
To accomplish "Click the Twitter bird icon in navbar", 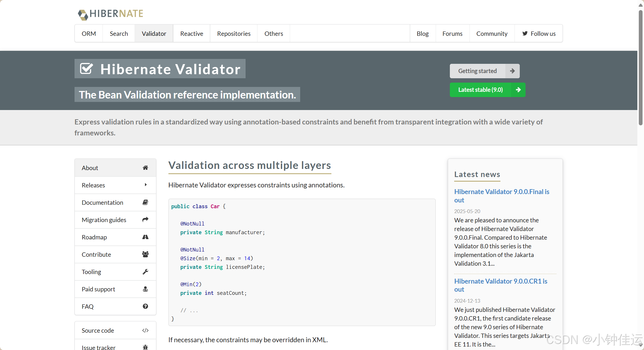I will click(525, 33).
